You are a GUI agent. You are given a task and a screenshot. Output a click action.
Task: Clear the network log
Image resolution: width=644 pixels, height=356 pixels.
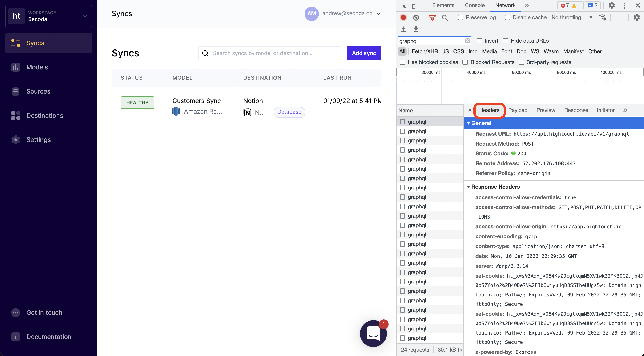416,17
